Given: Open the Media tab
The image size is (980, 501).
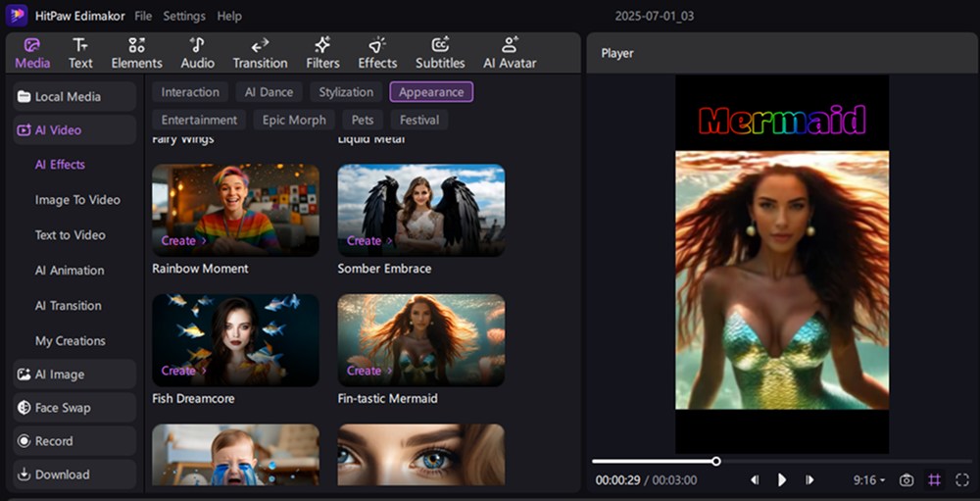Looking at the screenshot, I should tap(32, 53).
